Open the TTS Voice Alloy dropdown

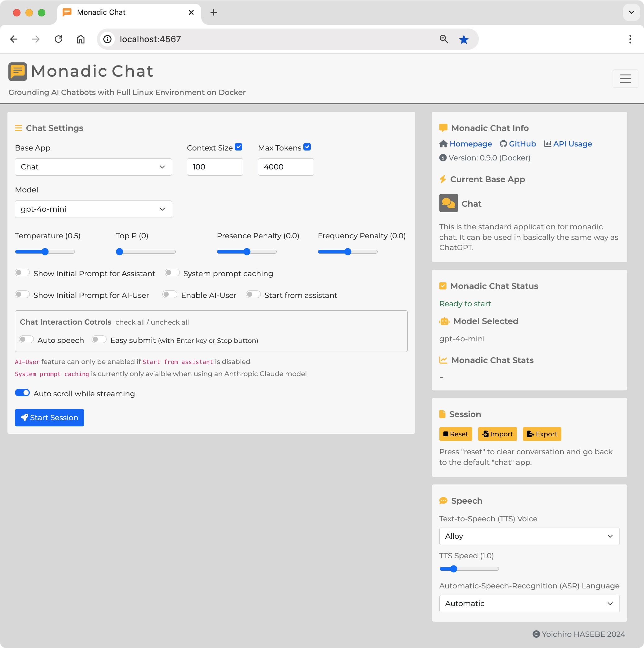(x=529, y=536)
